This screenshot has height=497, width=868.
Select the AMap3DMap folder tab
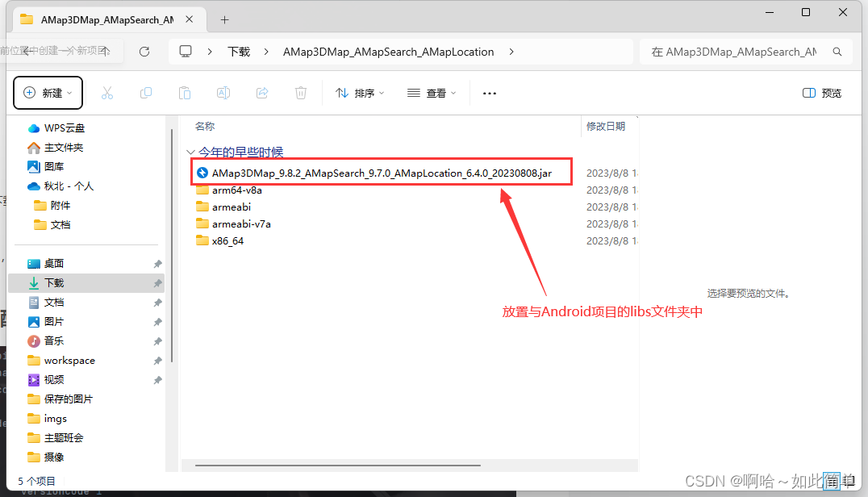[x=108, y=20]
